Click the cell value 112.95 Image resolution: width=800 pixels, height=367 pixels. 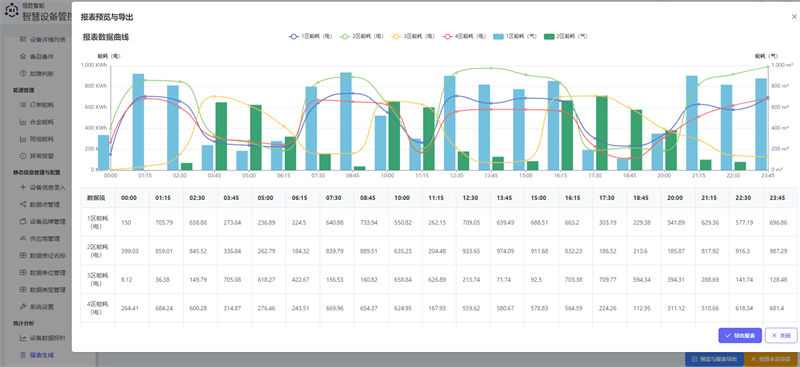[641, 308]
